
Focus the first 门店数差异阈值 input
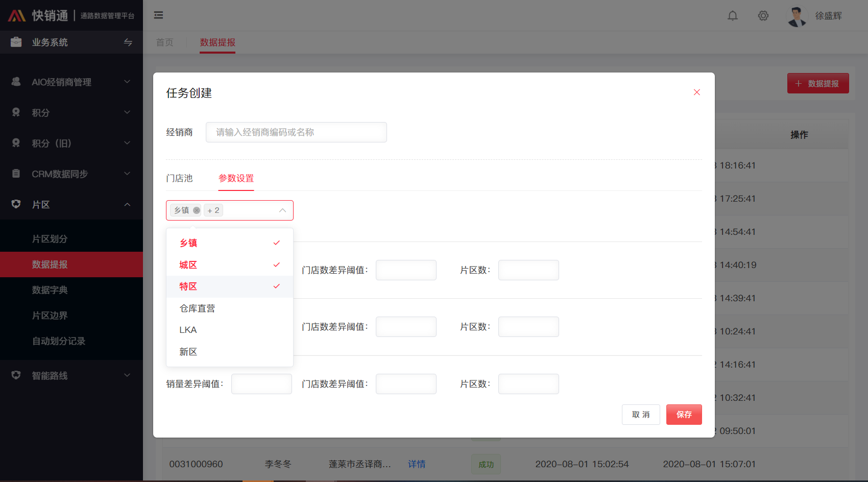coord(406,270)
